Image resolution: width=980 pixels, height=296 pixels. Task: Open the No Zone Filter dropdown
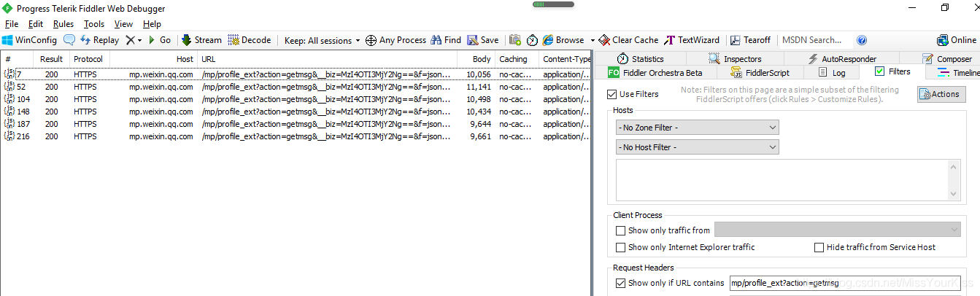click(697, 128)
